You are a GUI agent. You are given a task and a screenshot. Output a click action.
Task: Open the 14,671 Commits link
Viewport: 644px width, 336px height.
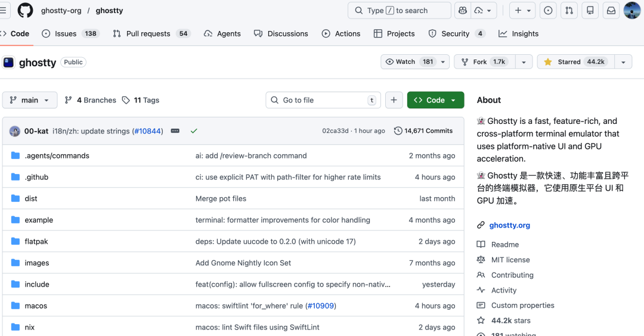click(423, 131)
